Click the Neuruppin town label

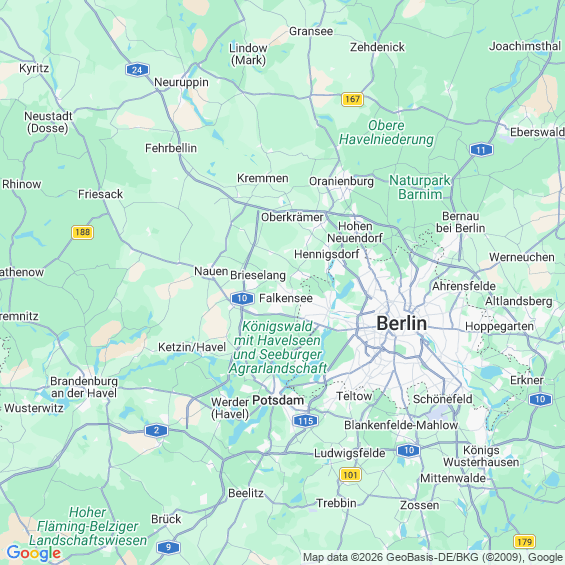click(x=181, y=83)
